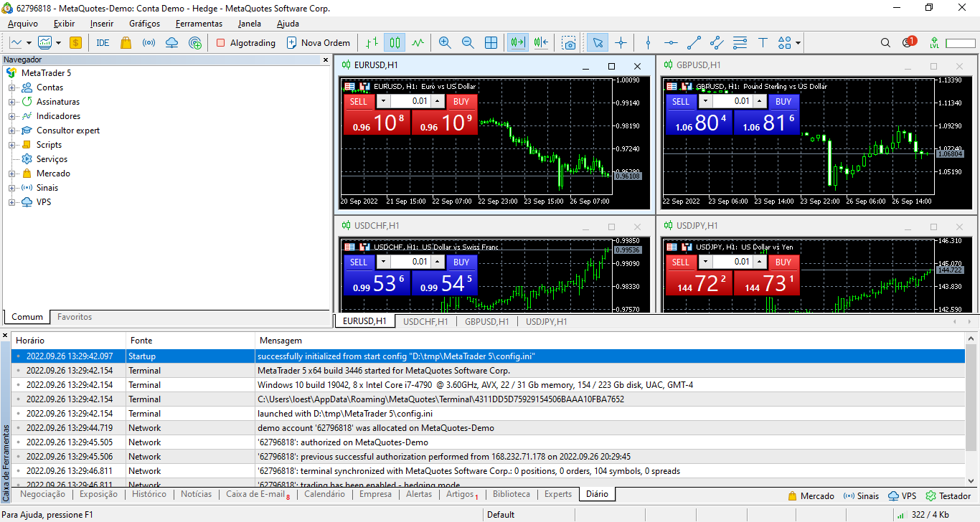The width and height of the screenshot is (980, 522).
Task: Open the Signals icon in toolbar
Action: (149, 43)
